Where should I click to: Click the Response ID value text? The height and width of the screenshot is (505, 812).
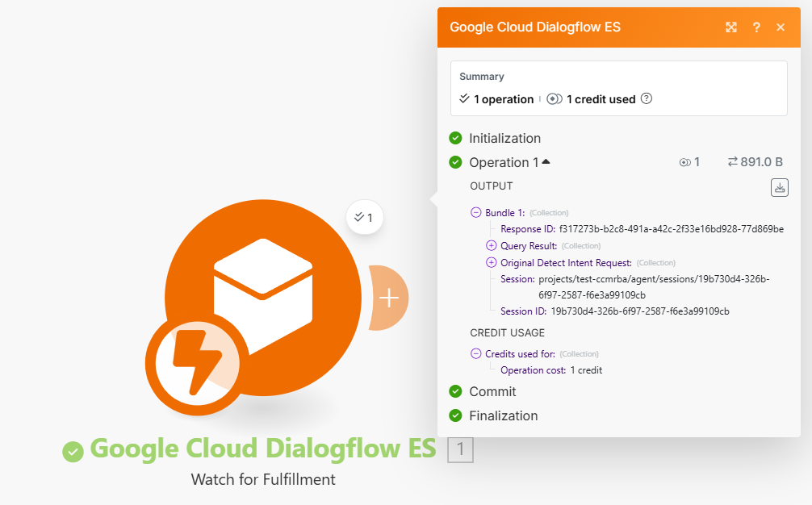(x=671, y=229)
